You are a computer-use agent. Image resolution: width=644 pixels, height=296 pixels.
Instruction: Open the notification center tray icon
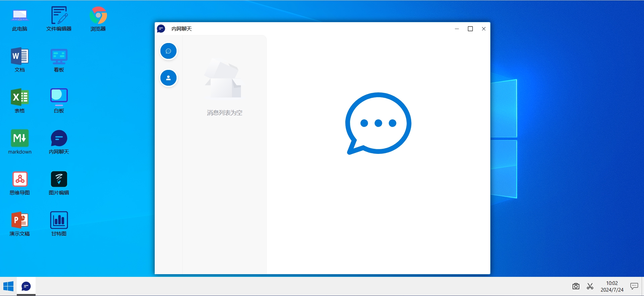point(634,286)
